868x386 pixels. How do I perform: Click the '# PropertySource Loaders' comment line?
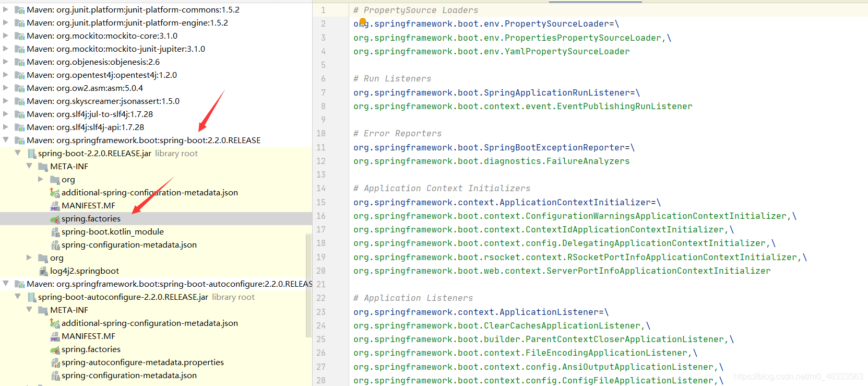coord(415,10)
